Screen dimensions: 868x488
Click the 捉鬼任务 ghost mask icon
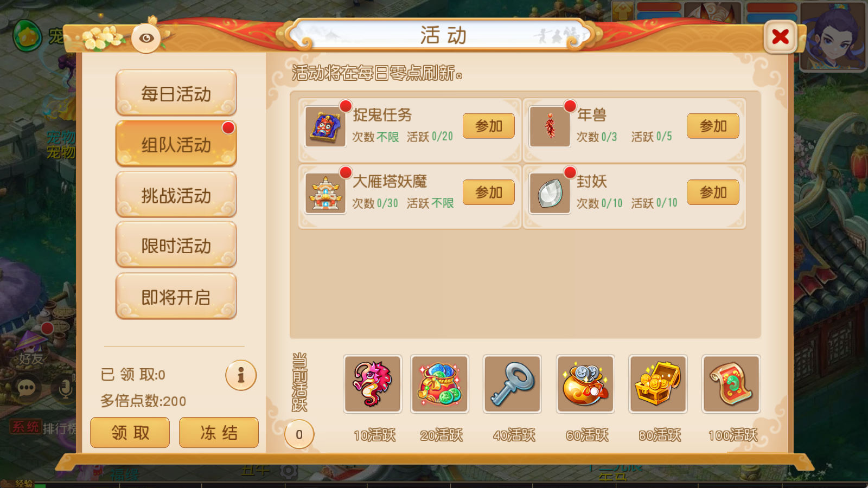[325, 126]
